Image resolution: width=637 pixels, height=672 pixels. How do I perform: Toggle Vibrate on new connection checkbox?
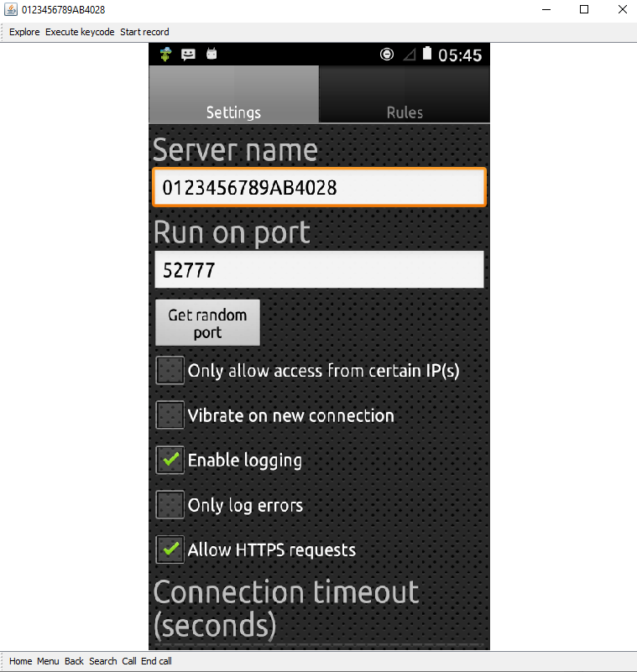[170, 414]
